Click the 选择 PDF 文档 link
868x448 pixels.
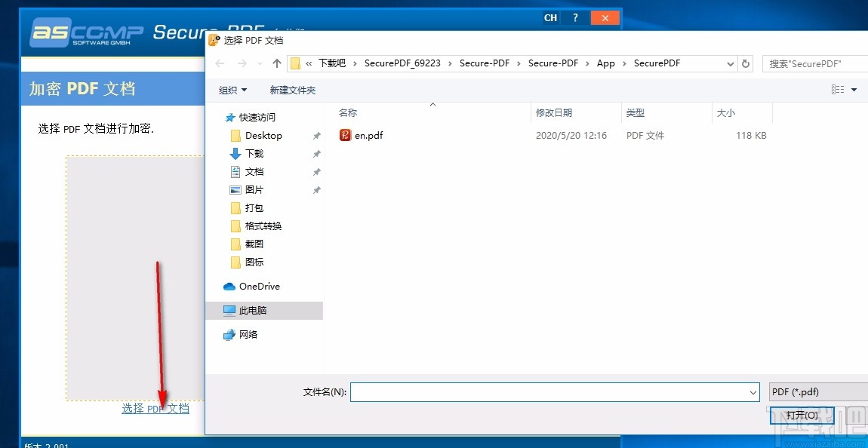tap(155, 408)
